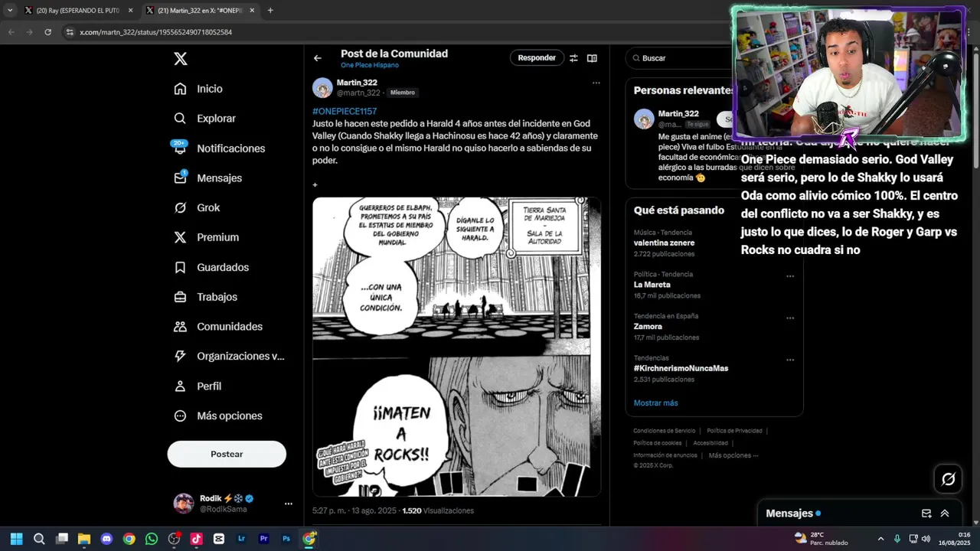Image resolution: width=980 pixels, height=551 pixels.
Task: Open the weather widget 28°C
Action: tap(821, 539)
